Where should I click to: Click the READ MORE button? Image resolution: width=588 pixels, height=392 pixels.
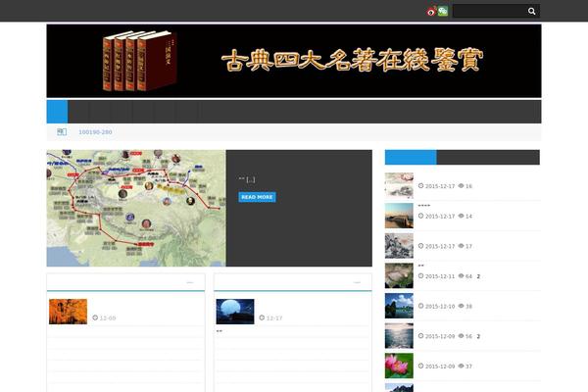coord(257,197)
